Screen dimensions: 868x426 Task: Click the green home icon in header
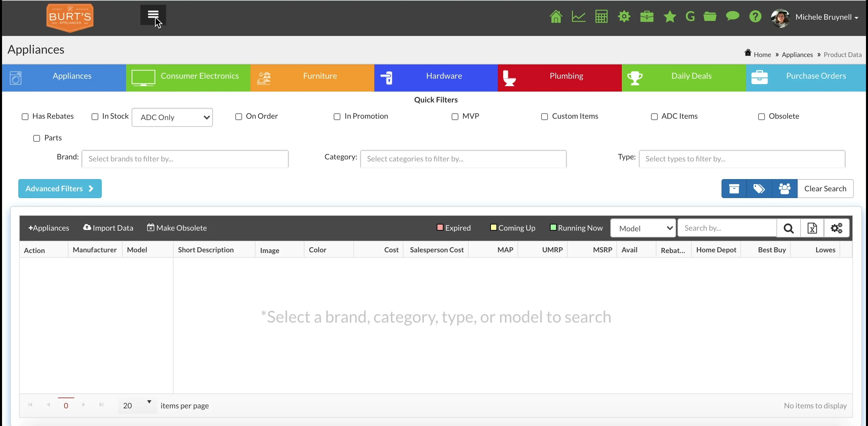(556, 17)
